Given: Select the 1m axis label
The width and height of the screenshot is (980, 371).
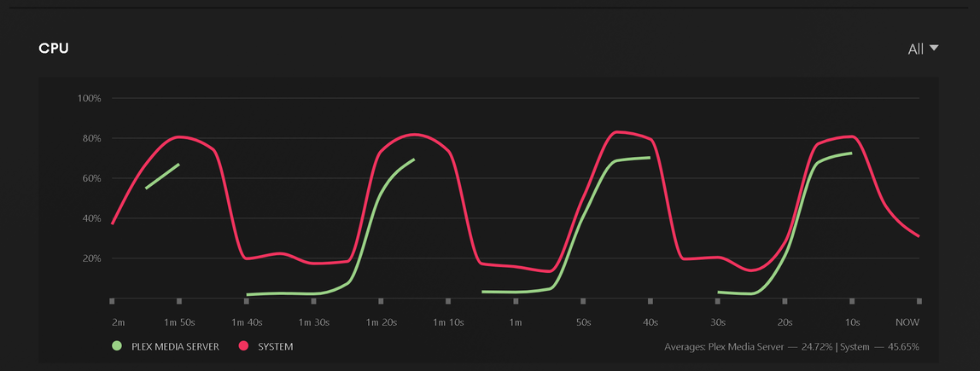Looking at the screenshot, I should (515, 323).
